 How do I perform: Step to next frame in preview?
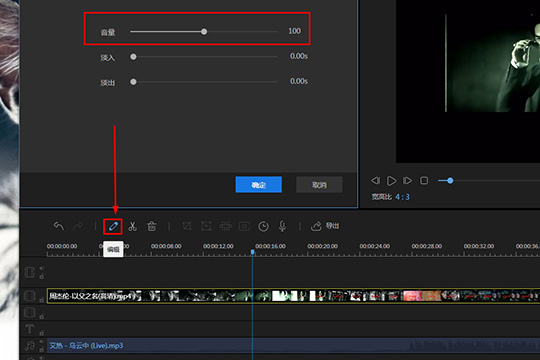pyautogui.click(x=407, y=181)
